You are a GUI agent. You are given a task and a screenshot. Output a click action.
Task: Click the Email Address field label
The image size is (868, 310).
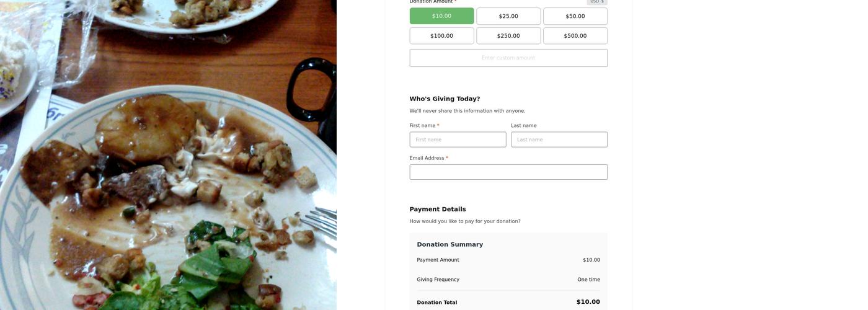(427, 158)
